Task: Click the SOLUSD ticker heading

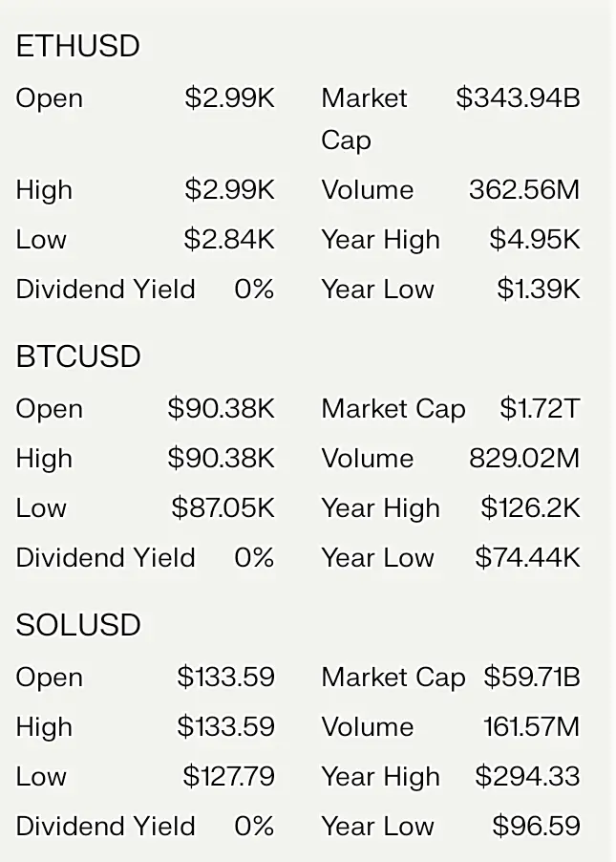Action: 78,625
